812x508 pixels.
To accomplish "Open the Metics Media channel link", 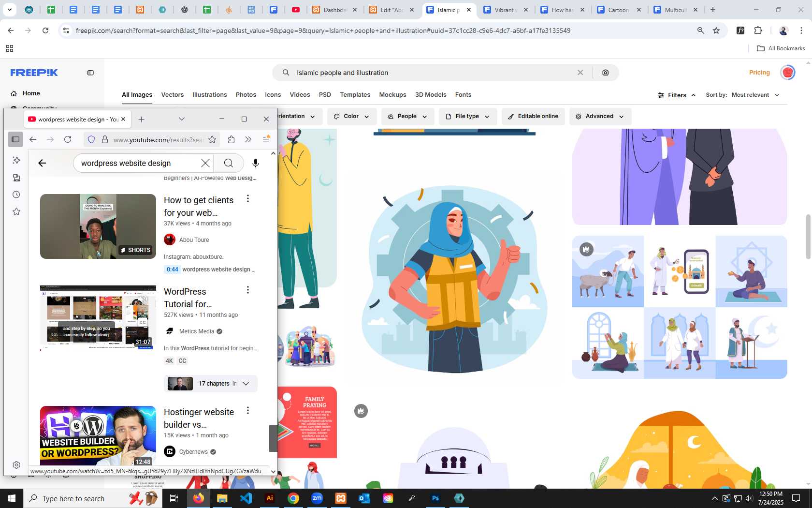I will [x=197, y=331].
